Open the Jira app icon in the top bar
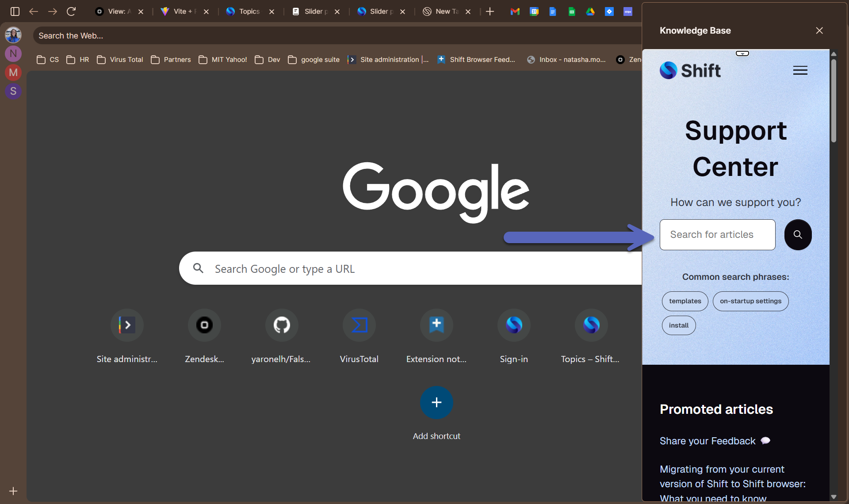849x504 pixels. (x=609, y=11)
